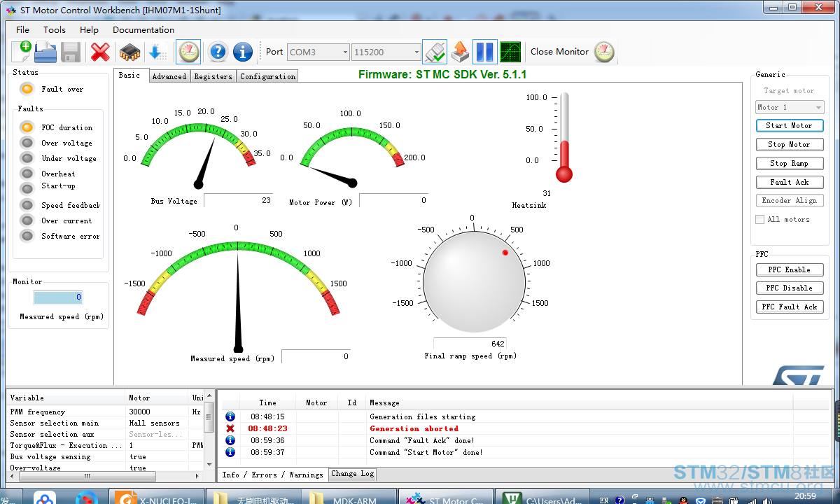Screen dimensions: 840x504
Task: Click the red dot on the speed knob
Action: 505,252
